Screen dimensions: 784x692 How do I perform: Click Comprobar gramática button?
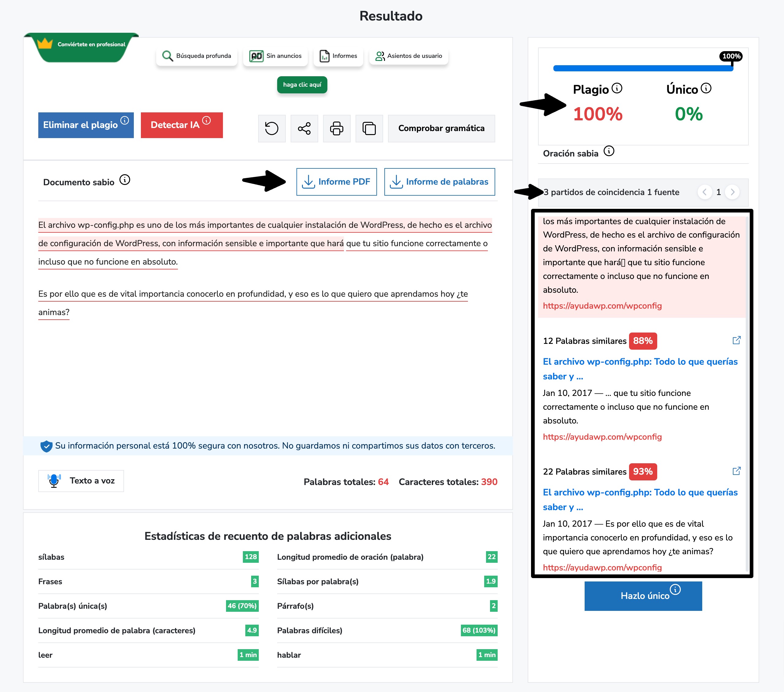[442, 128]
